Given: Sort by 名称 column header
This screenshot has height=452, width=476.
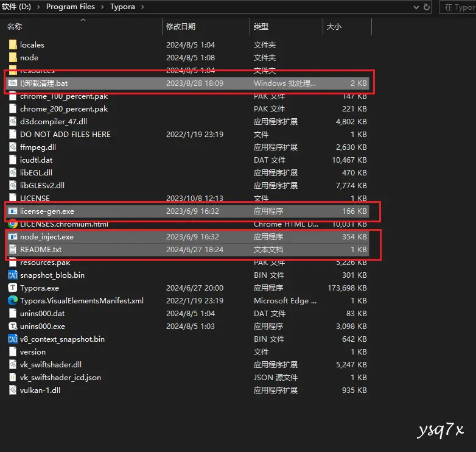Looking at the screenshot, I should coord(15,26).
